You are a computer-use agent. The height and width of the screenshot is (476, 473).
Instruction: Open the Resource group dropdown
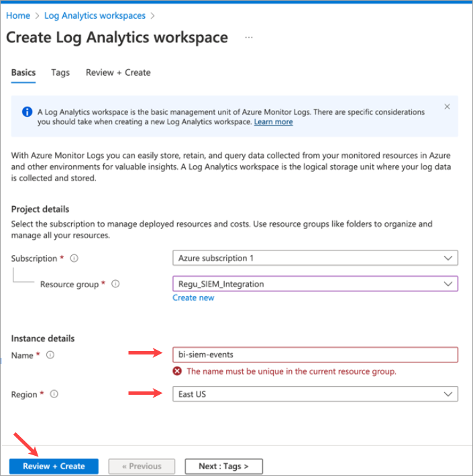[315, 284]
